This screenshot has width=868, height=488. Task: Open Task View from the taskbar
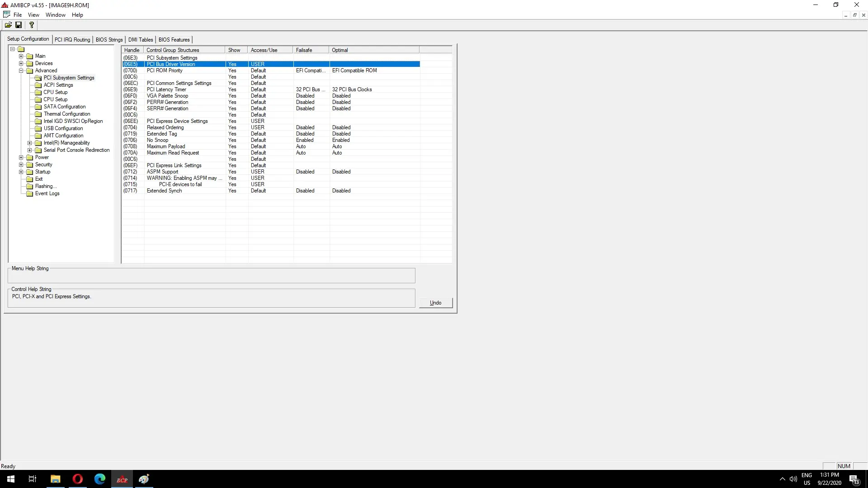tap(33, 479)
